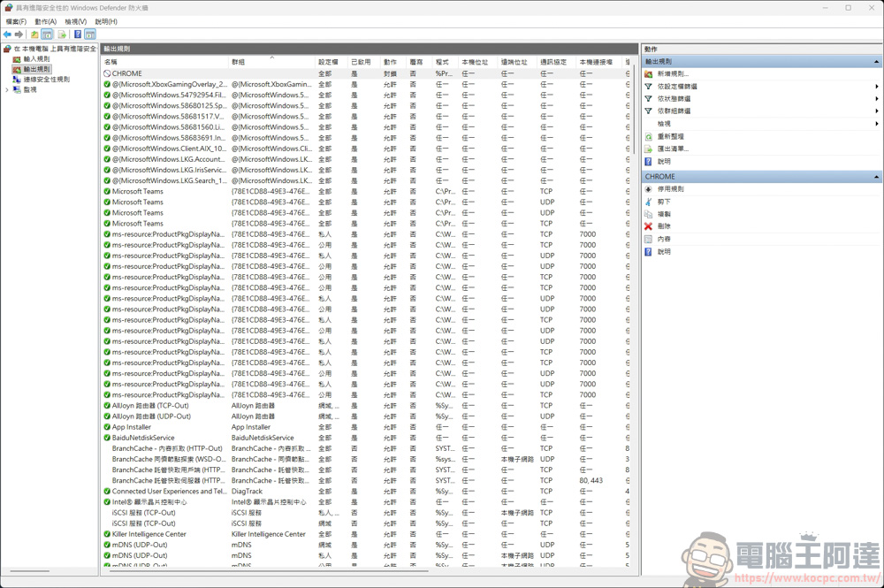
Task: Click the 新增規則 new rule icon
Action: (x=648, y=74)
